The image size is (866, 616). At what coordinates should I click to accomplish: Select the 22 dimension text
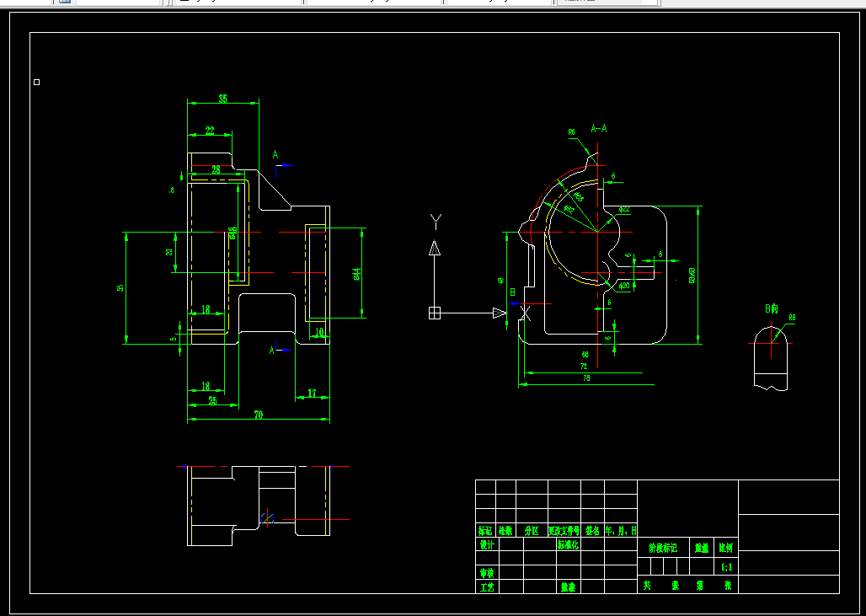[210, 131]
